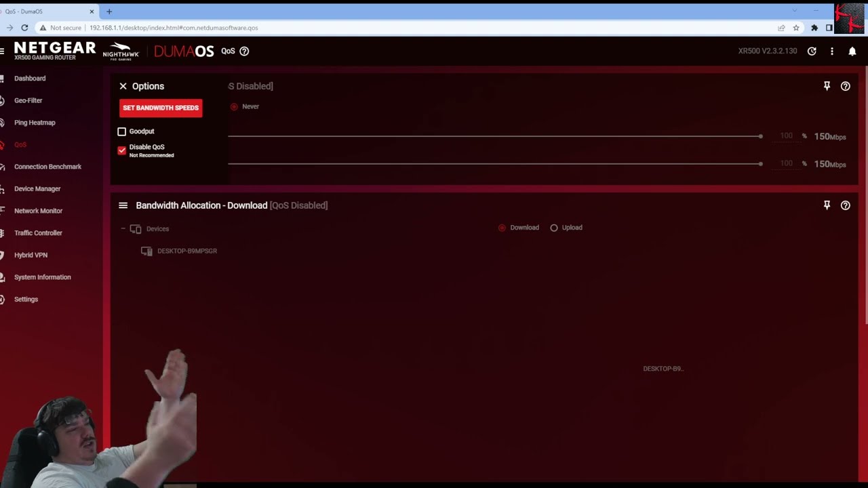Viewport: 868px width, 488px height.
Task: Click the browser share icon
Action: coord(781,28)
